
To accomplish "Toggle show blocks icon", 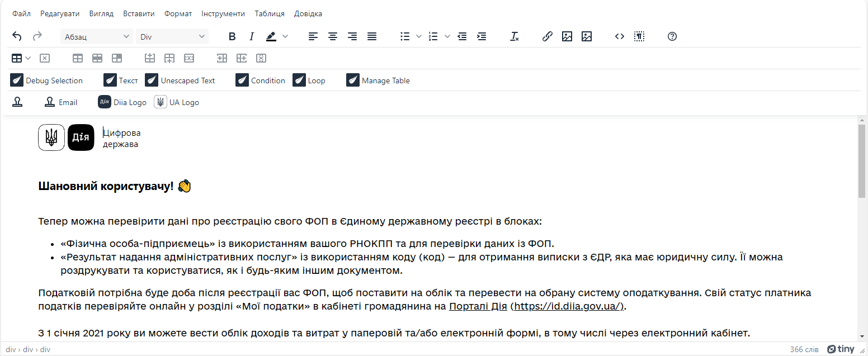I will (639, 36).
